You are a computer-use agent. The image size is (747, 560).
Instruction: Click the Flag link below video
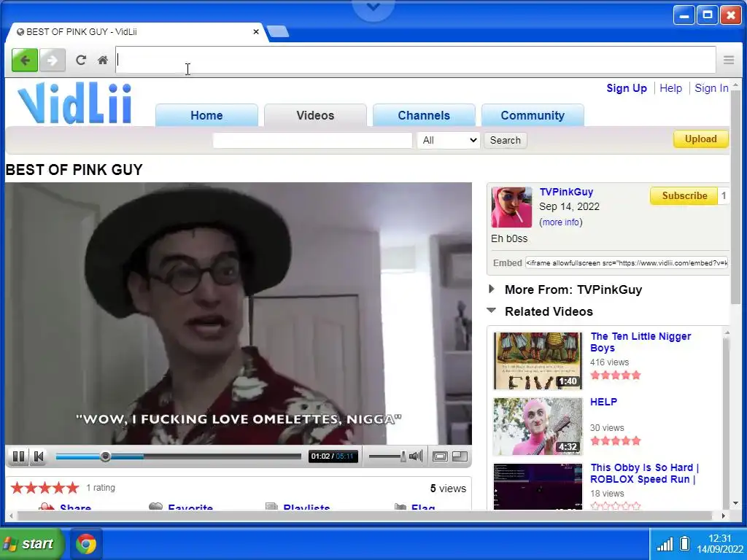[x=423, y=507]
